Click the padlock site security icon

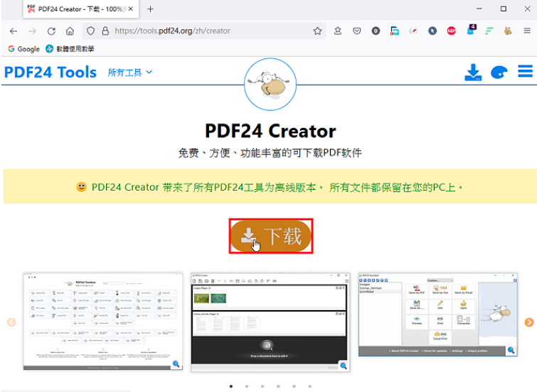(x=105, y=31)
